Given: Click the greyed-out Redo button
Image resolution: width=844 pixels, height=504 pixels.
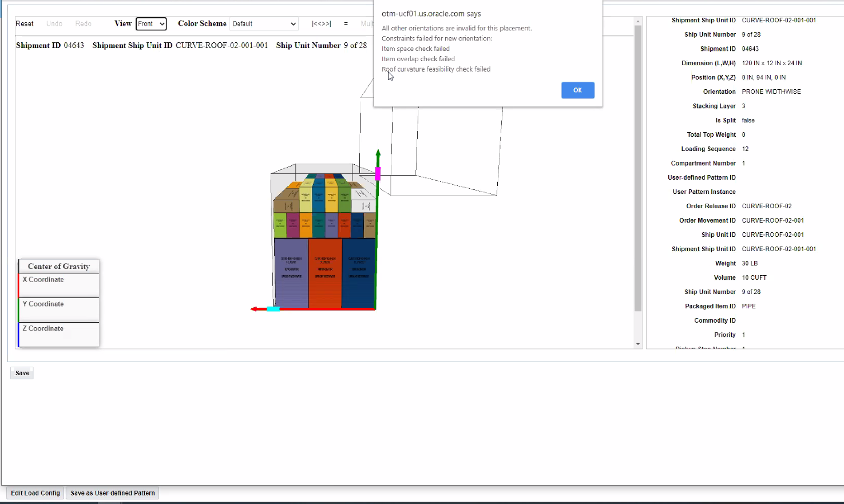Looking at the screenshot, I should (x=84, y=23).
